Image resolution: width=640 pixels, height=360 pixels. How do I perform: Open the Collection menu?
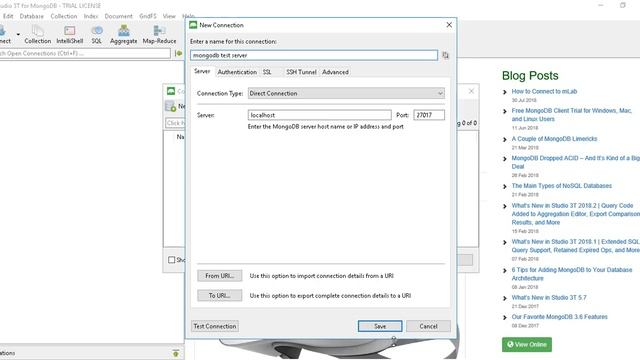(x=64, y=16)
